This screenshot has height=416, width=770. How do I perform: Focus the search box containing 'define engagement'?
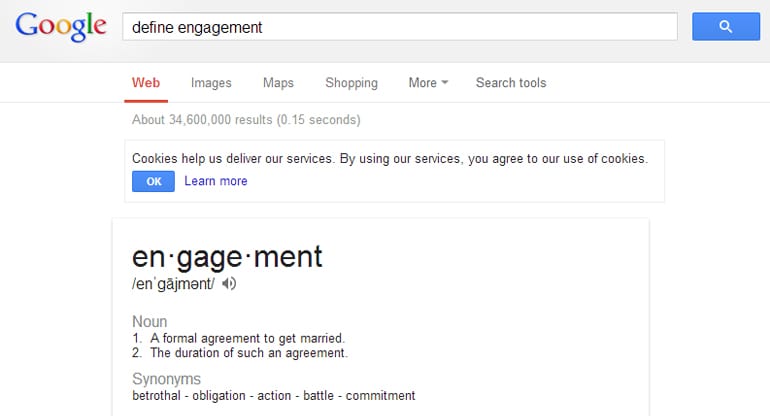pos(400,27)
